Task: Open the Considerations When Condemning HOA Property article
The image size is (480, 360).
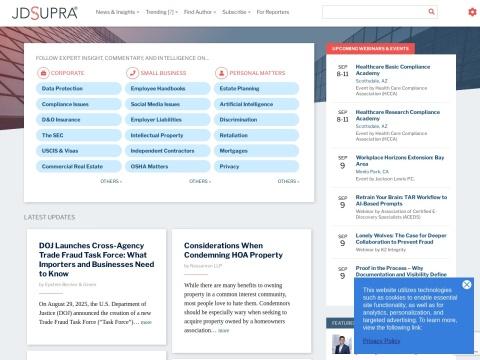Action: click(x=233, y=250)
